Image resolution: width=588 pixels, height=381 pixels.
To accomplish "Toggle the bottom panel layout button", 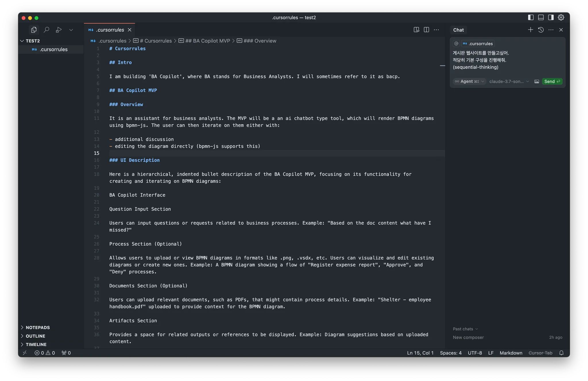I will coord(541,18).
